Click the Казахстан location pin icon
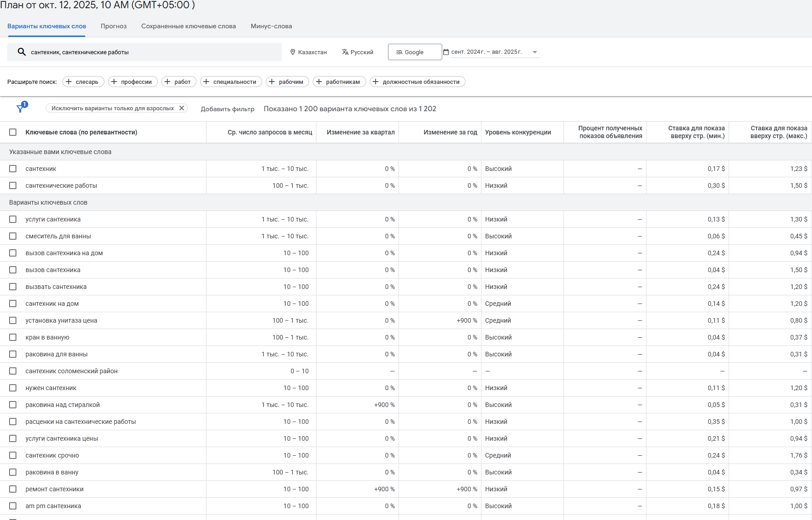 [293, 52]
